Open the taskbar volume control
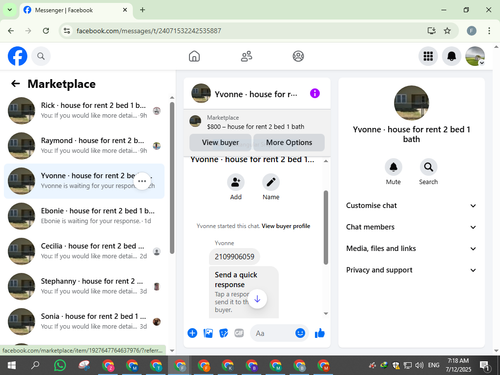 click(419, 365)
